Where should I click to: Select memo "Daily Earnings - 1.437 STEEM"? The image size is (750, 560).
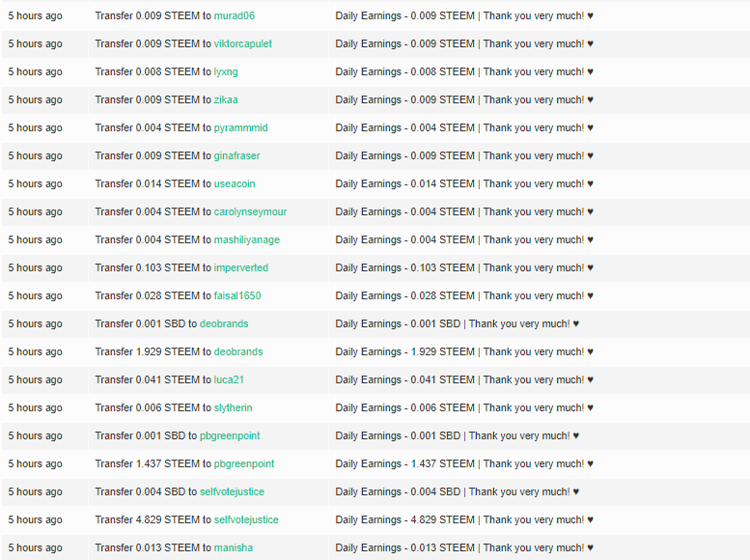tap(404, 463)
